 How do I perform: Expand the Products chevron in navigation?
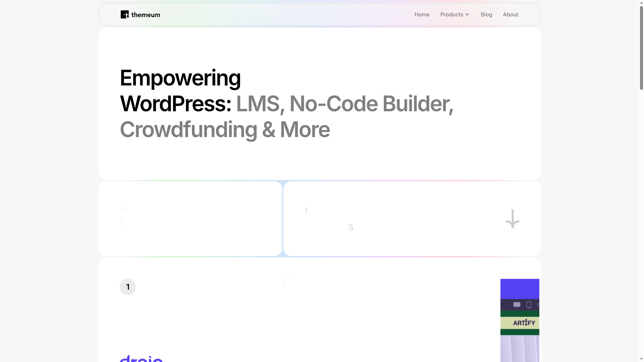pos(467,14)
